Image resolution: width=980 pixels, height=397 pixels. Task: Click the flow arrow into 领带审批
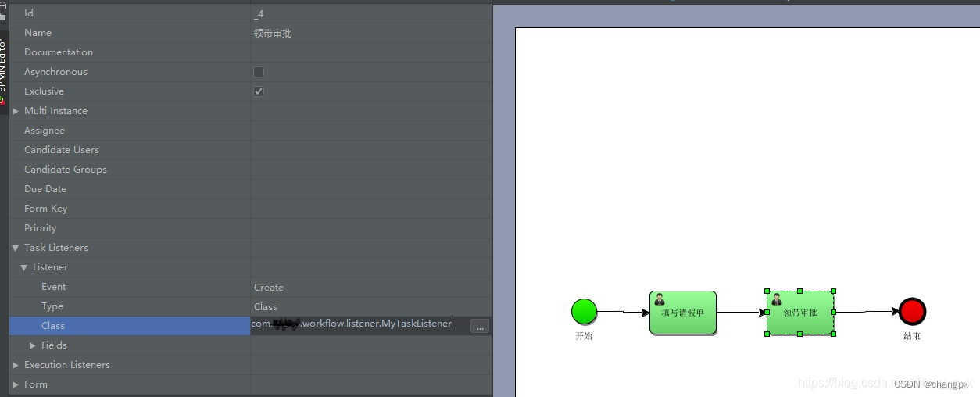coord(742,313)
